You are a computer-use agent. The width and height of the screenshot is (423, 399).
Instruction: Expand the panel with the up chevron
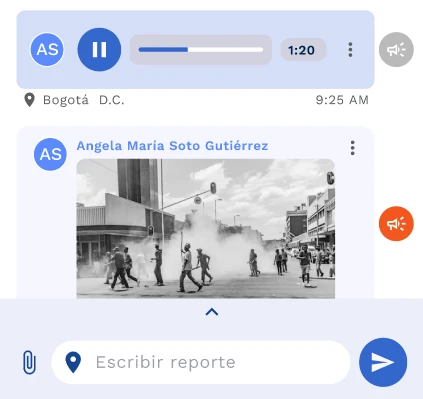tap(212, 312)
